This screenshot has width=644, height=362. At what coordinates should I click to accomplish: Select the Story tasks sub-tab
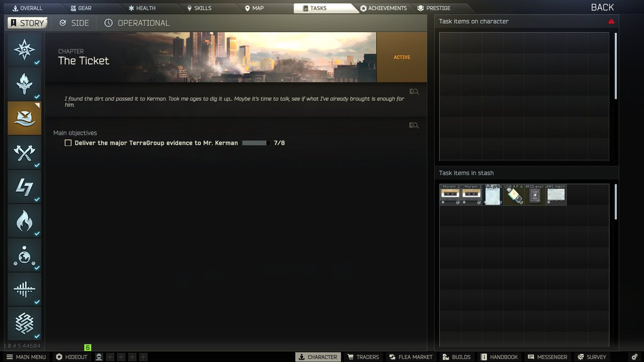point(27,23)
